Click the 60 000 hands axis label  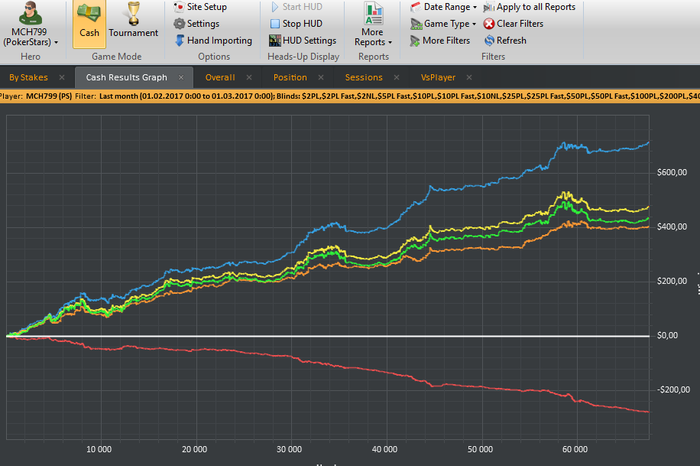(575, 449)
